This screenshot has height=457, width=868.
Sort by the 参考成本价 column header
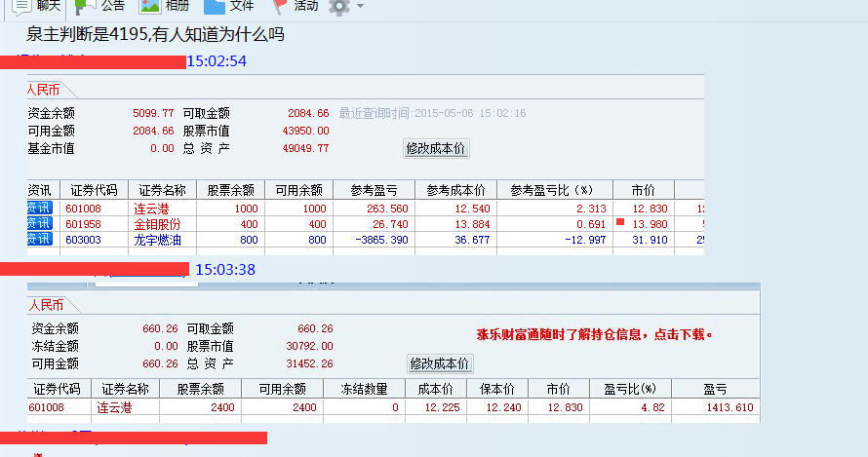pos(455,190)
